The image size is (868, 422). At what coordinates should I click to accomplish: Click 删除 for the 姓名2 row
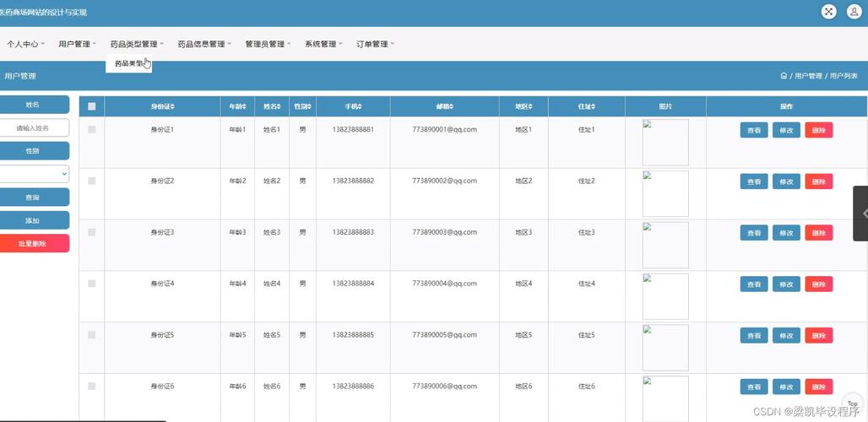[x=819, y=181]
